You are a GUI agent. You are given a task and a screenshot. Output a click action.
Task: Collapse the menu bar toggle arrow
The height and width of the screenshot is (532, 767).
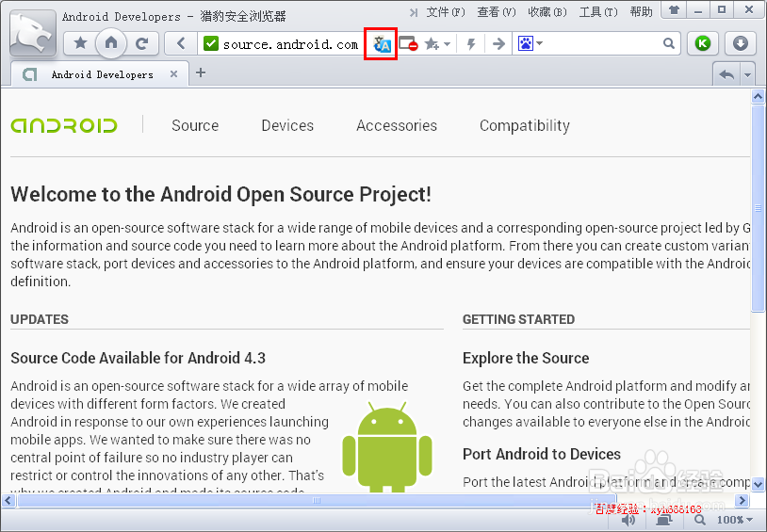pos(414,12)
